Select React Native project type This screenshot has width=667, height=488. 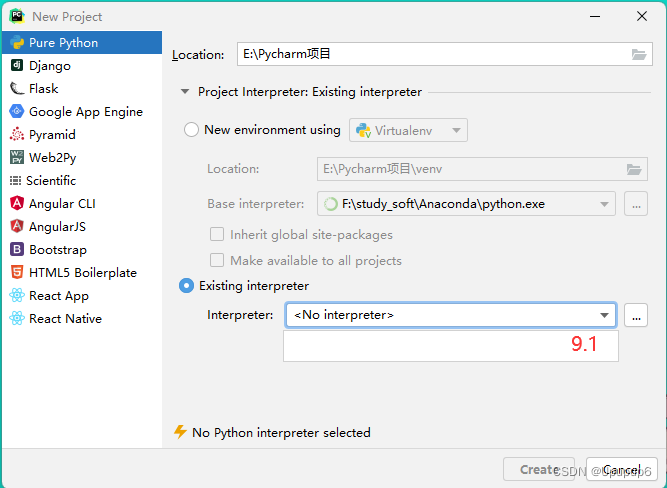(82, 318)
